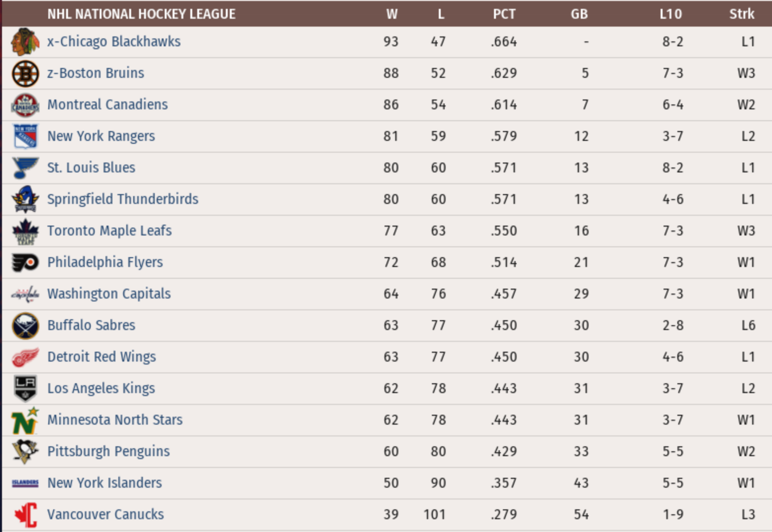Open the New York Rangers team page
This screenshot has height=532, width=772.
tap(101, 136)
